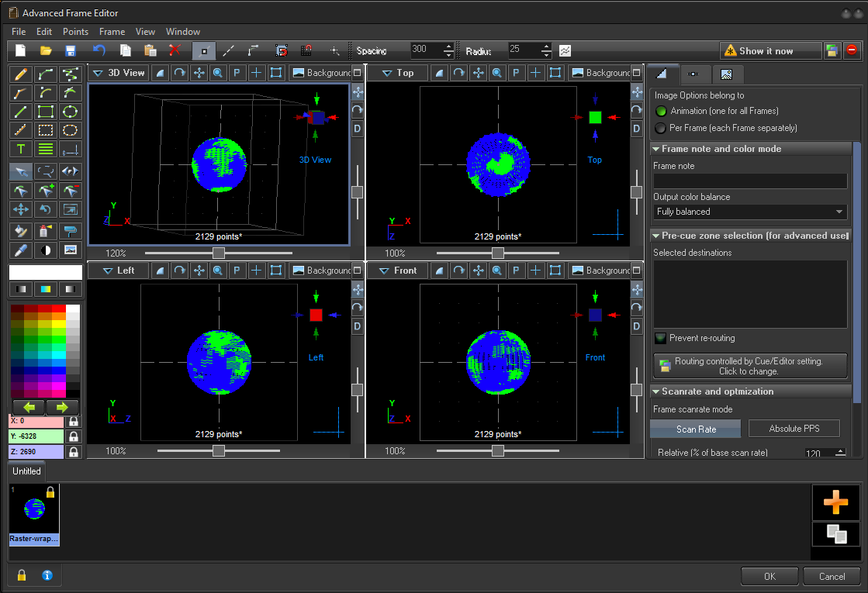Viewport: 868px width, 593px height.
Task: Toggle the point display mode toolbar button
Action: 204,51
